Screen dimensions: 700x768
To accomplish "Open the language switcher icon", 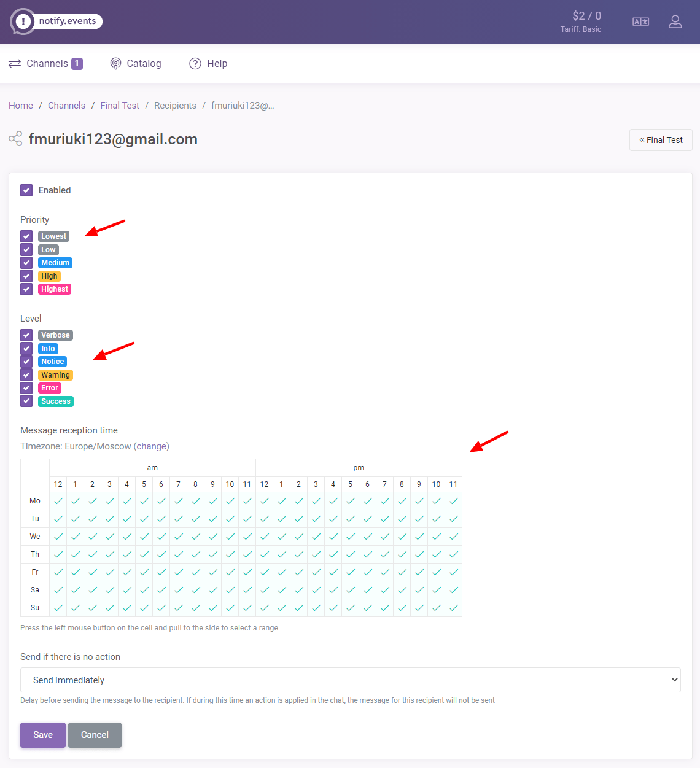I will click(x=641, y=21).
